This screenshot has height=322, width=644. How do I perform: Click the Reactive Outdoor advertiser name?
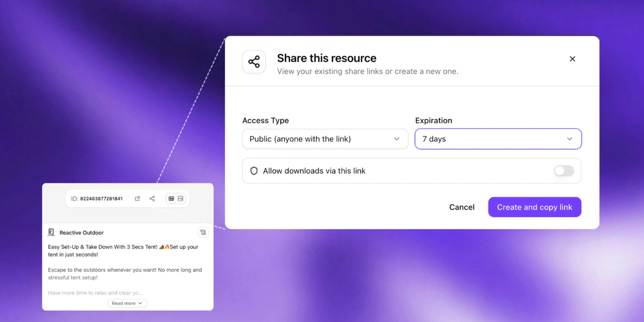[x=81, y=233]
